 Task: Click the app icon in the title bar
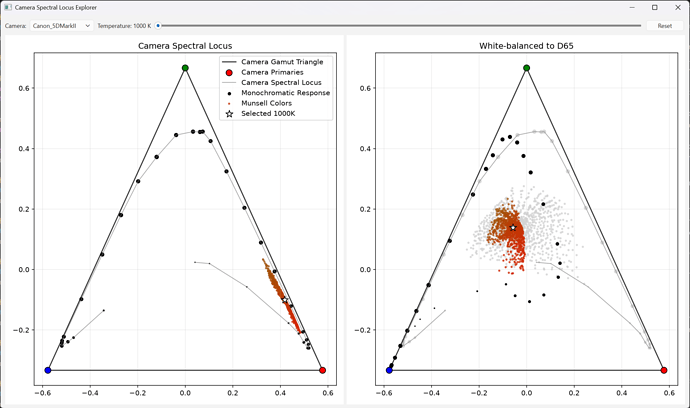click(8, 7)
